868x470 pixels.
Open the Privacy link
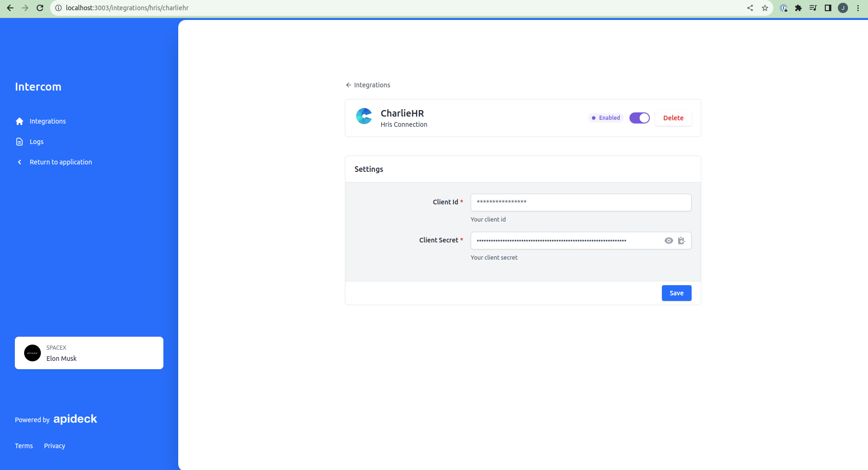(54, 446)
